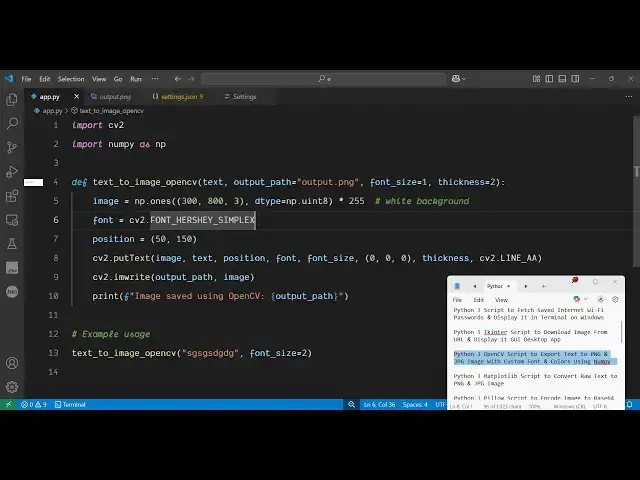640x480 pixels.
Task: Toggle the secondary side bar
Action: 575,78
